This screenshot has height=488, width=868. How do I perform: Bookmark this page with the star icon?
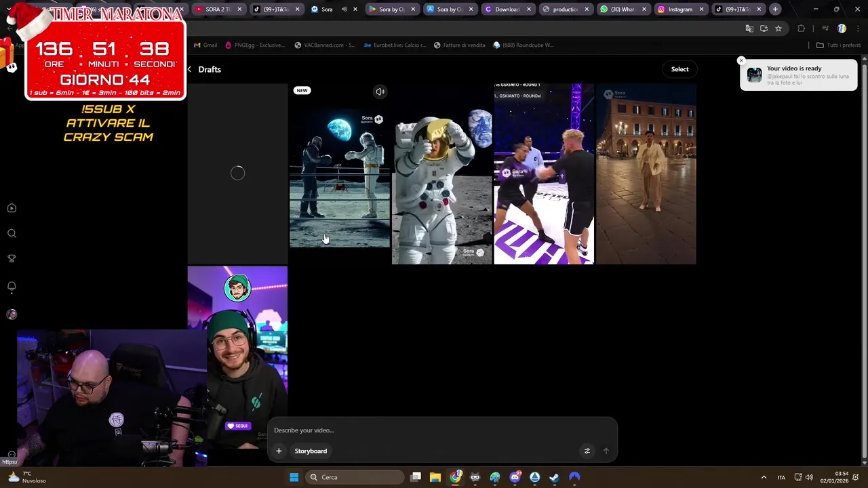point(778,28)
